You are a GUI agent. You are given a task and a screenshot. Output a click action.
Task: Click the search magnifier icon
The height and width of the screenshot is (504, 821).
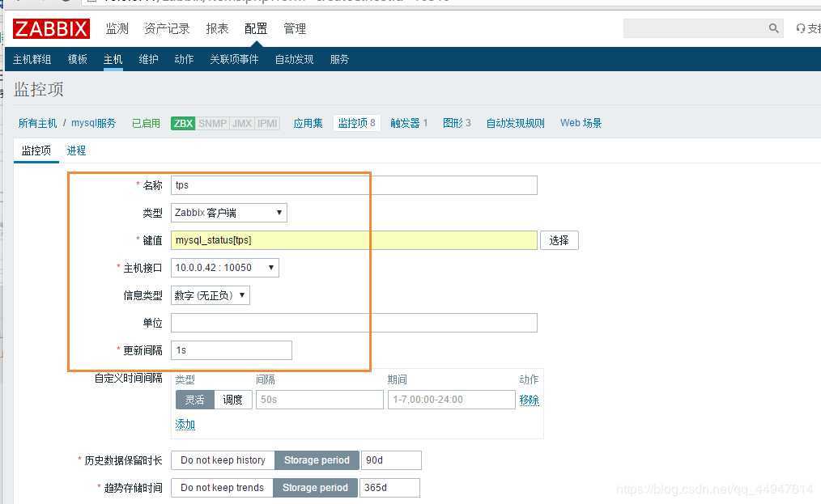(773, 28)
